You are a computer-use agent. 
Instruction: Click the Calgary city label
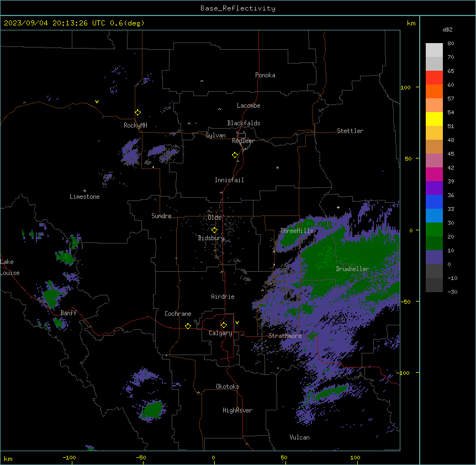point(220,333)
